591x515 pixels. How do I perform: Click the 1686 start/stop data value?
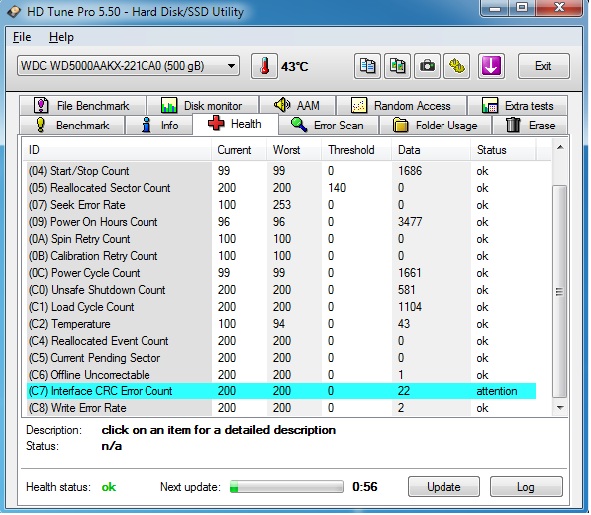point(410,171)
